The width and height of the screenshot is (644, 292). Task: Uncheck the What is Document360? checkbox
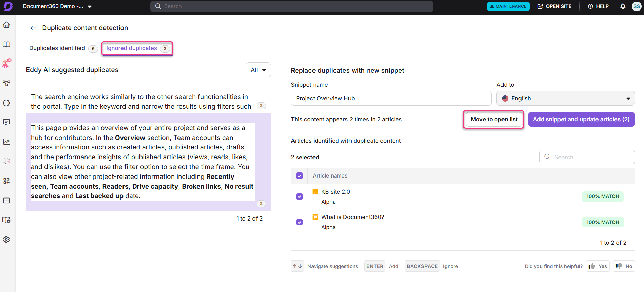pyautogui.click(x=299, y=222)
